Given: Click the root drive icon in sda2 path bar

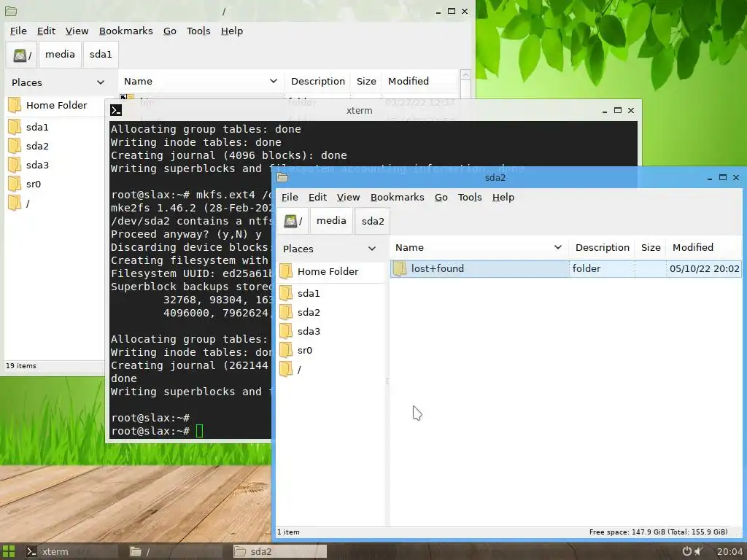Looking at the screenshot, I should [x=293, y=221].
